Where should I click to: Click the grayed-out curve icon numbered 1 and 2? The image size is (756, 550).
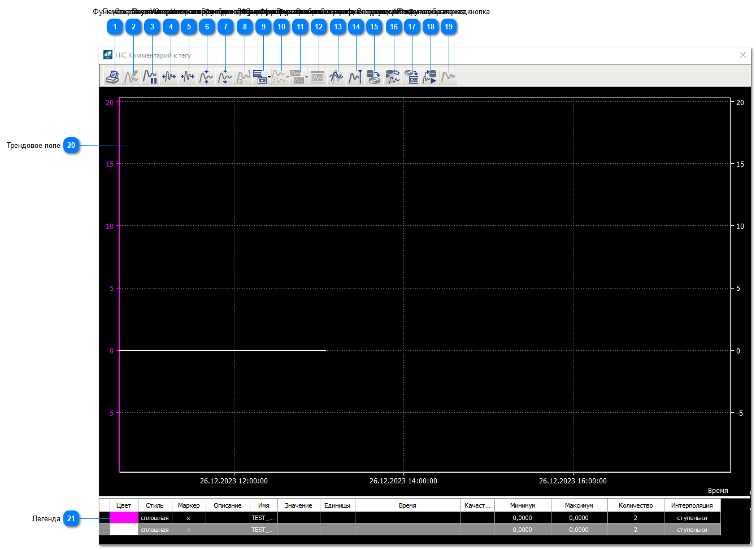[243, 77]
